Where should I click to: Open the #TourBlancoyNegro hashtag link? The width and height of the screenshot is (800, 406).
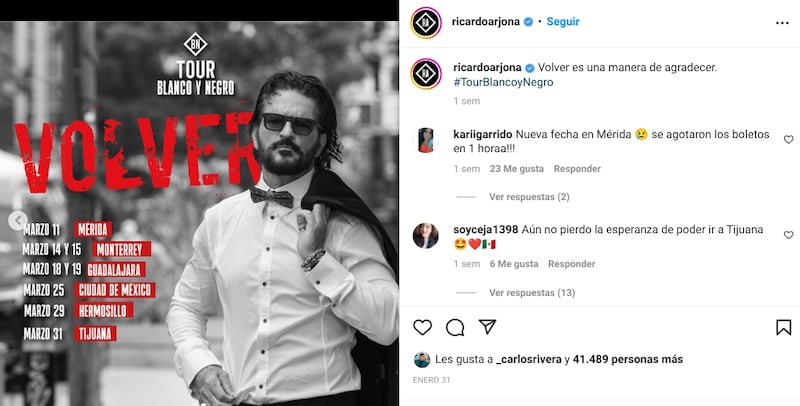point(503,82)
